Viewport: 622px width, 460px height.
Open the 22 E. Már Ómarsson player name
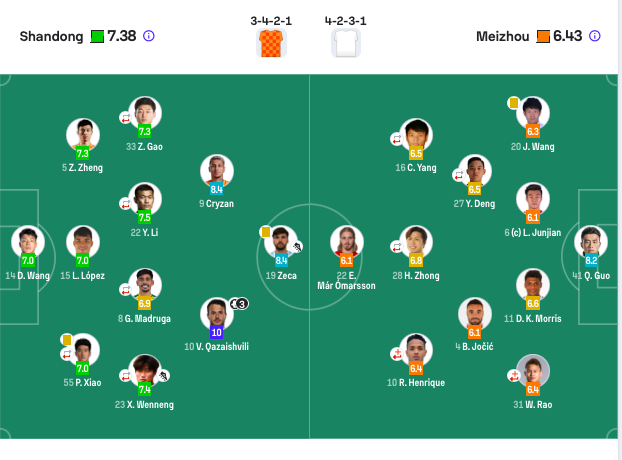click(x=346, y=280)
